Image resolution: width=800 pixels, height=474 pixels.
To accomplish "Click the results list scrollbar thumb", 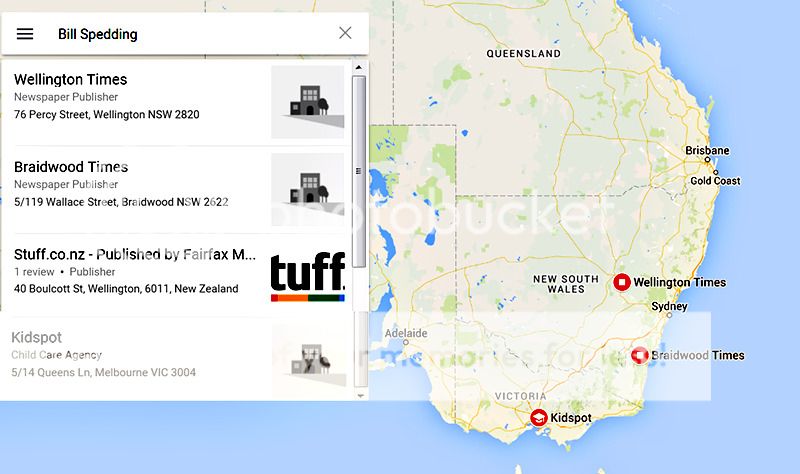I will pyautogui.click(x=359, y=170).
